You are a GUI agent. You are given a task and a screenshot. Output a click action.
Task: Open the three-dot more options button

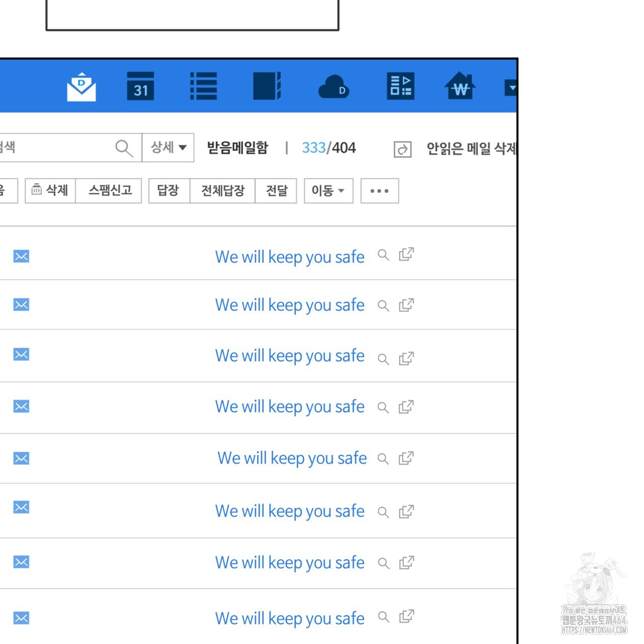point(379,191)
